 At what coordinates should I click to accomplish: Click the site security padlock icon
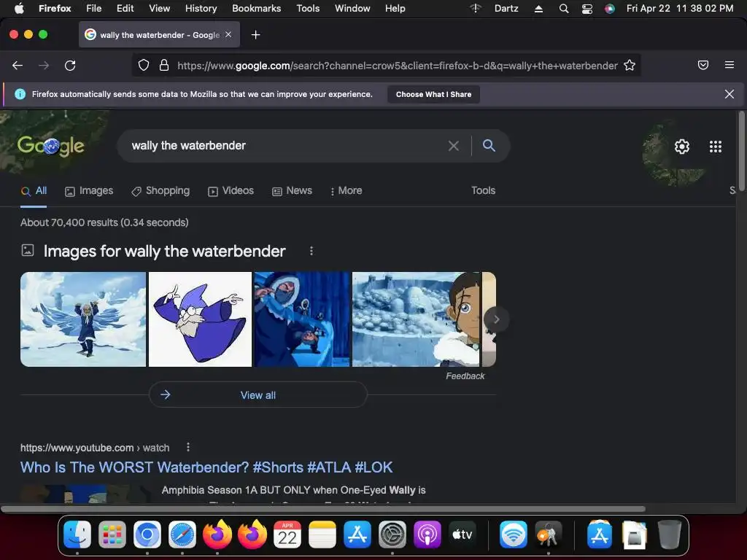pyautogui.click(x=164, y=65)
